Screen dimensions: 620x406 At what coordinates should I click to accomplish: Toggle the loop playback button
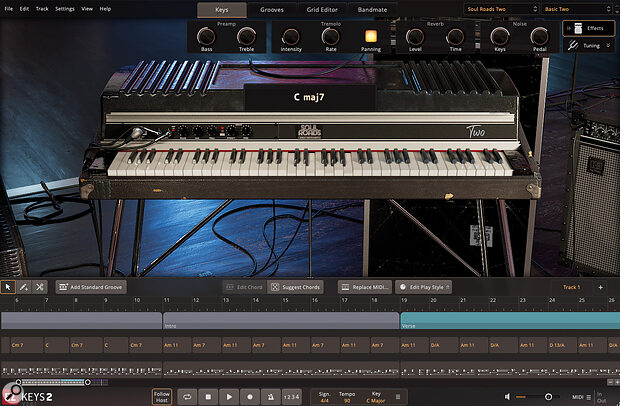pos(187,397)
